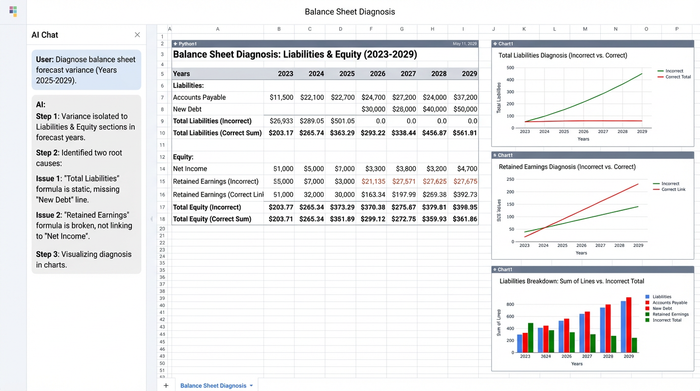
Task: Click the user message bubble in AI Chat
Action: 86,70
